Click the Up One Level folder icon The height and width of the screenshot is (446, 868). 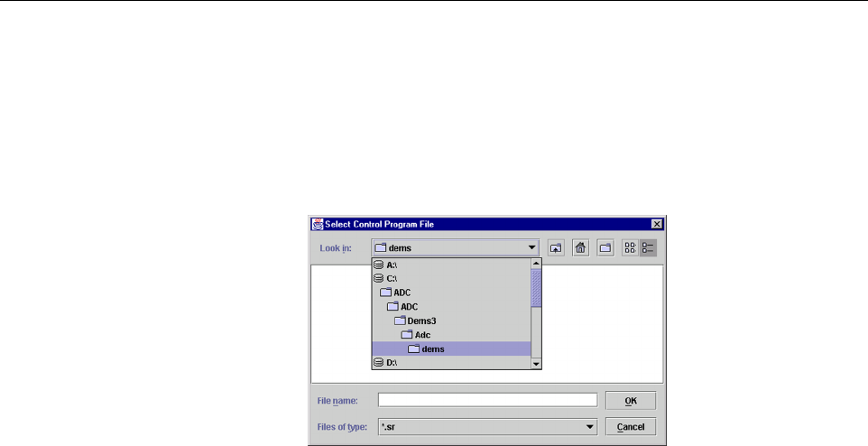[x=556, y=247]
